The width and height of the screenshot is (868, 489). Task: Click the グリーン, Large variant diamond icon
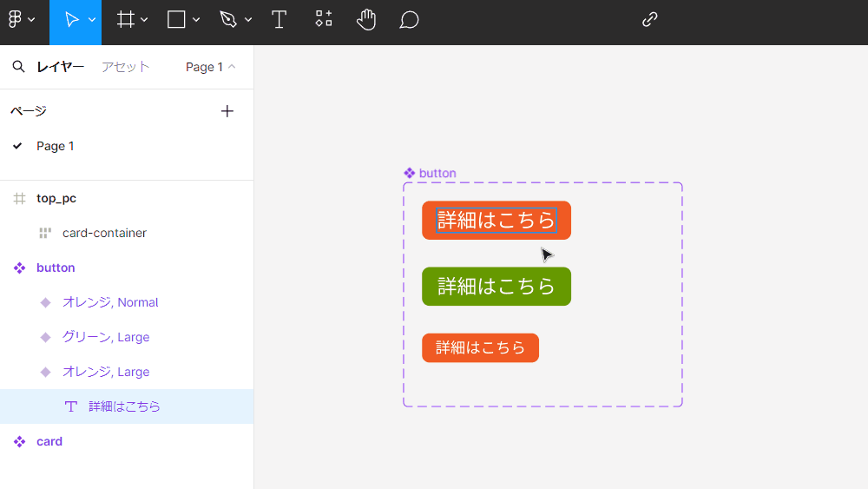tap(45, 337)
